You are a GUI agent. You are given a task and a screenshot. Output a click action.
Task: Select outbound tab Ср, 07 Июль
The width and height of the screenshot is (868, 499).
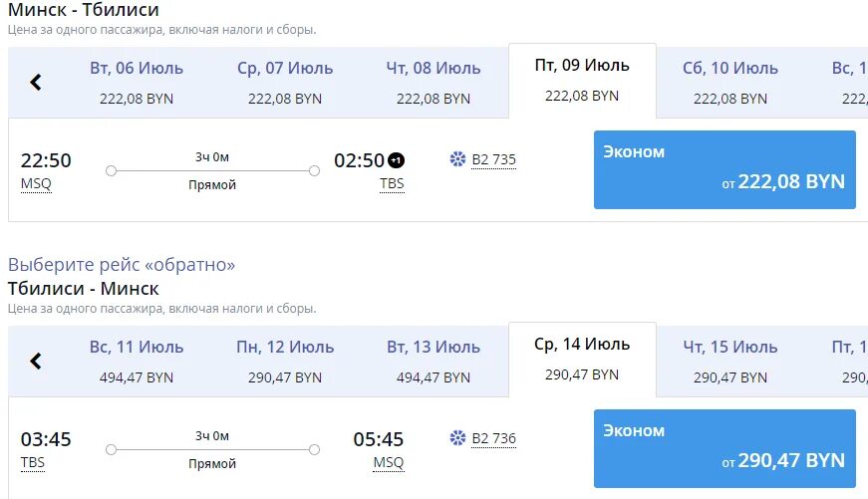[285, 83]
